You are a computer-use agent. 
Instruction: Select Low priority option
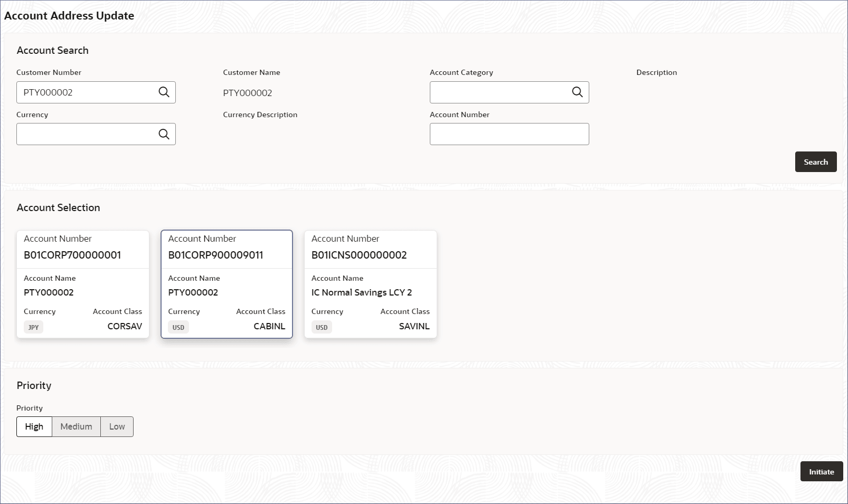click(x=117, y=426)
